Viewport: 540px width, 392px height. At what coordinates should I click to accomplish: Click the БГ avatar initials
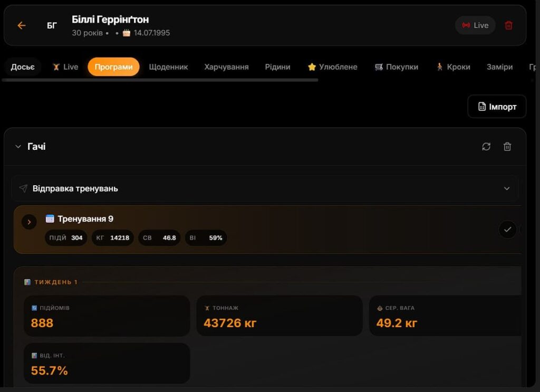pos(52,25)
